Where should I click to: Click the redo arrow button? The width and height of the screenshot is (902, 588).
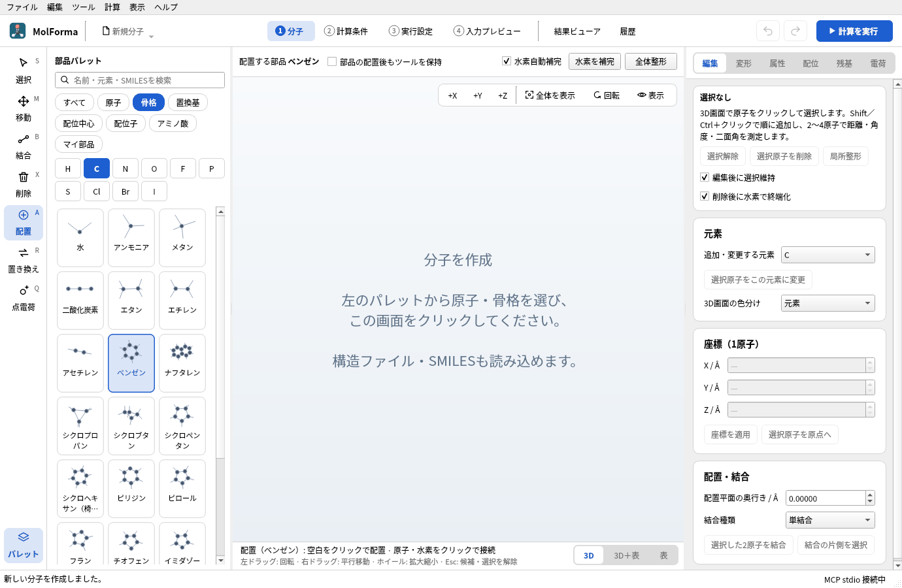(x=795, y=31)
